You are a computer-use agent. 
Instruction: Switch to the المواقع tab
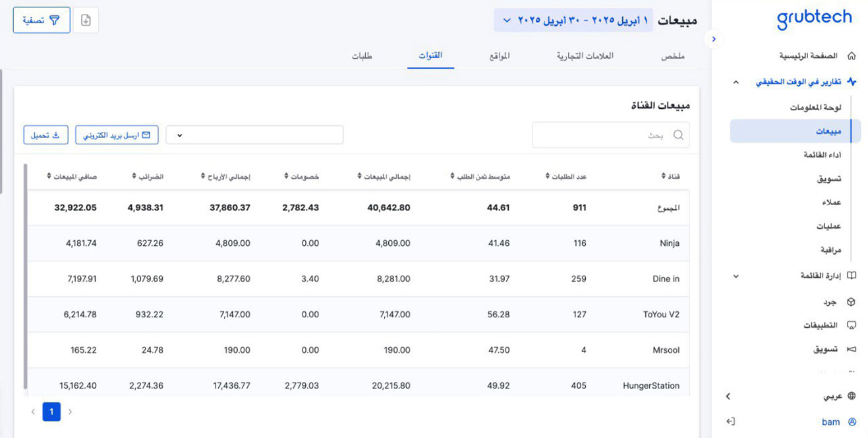coord(500,56)
